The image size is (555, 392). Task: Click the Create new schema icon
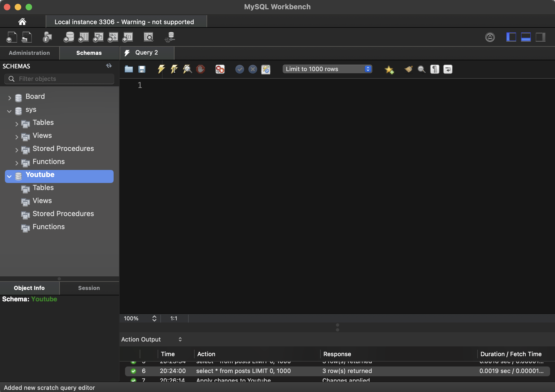tap(69, 37)
